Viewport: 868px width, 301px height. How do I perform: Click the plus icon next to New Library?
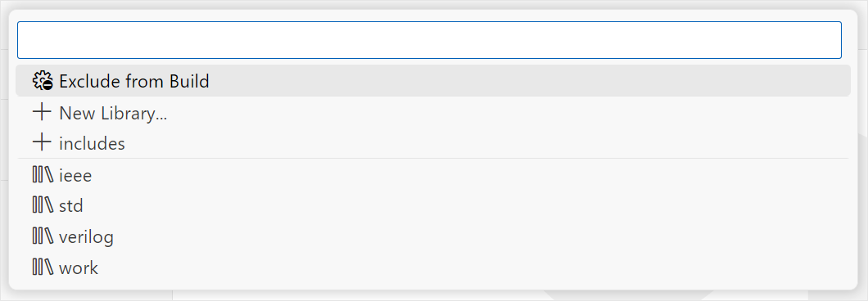tap(42, 113)
